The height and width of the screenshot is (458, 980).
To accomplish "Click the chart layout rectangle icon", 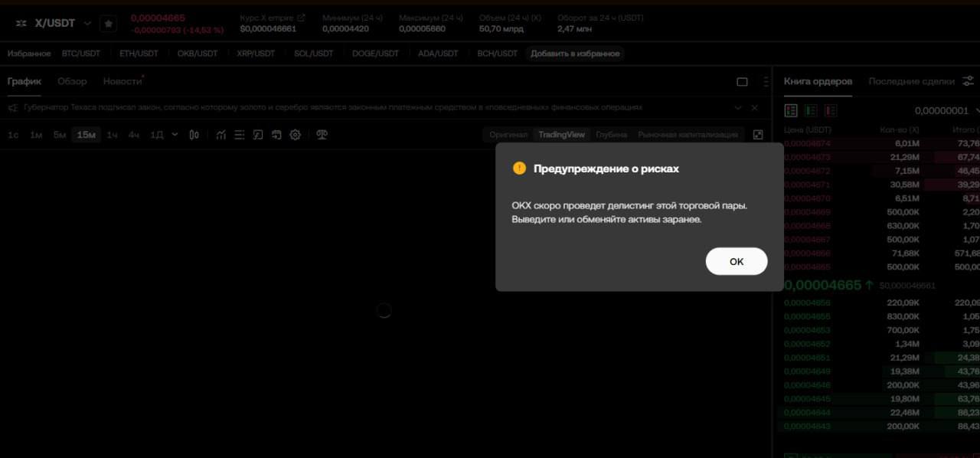I will (742, 82).
